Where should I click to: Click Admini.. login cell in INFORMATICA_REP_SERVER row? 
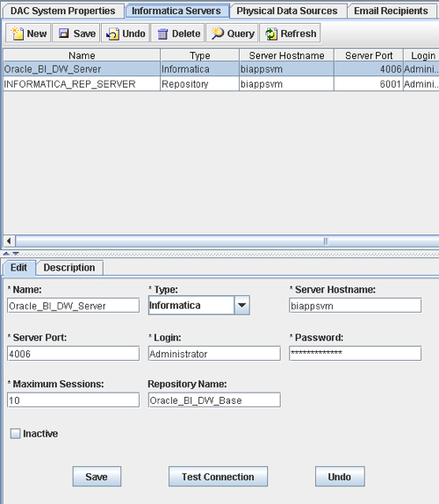pyautogui.click(x=421, y=84)
